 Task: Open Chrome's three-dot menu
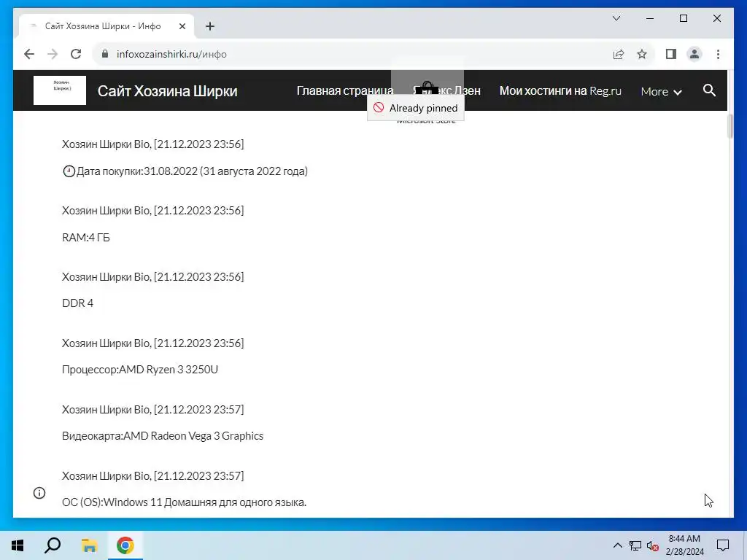(718, 54)
